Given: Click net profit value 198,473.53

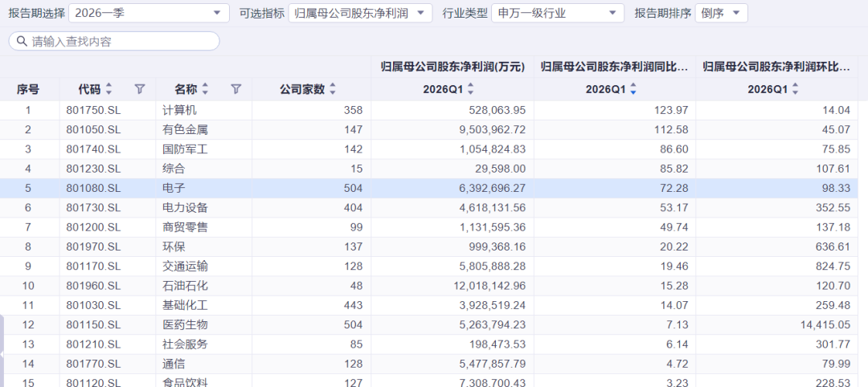Looking at the screenshot, I should pos(496,344).
